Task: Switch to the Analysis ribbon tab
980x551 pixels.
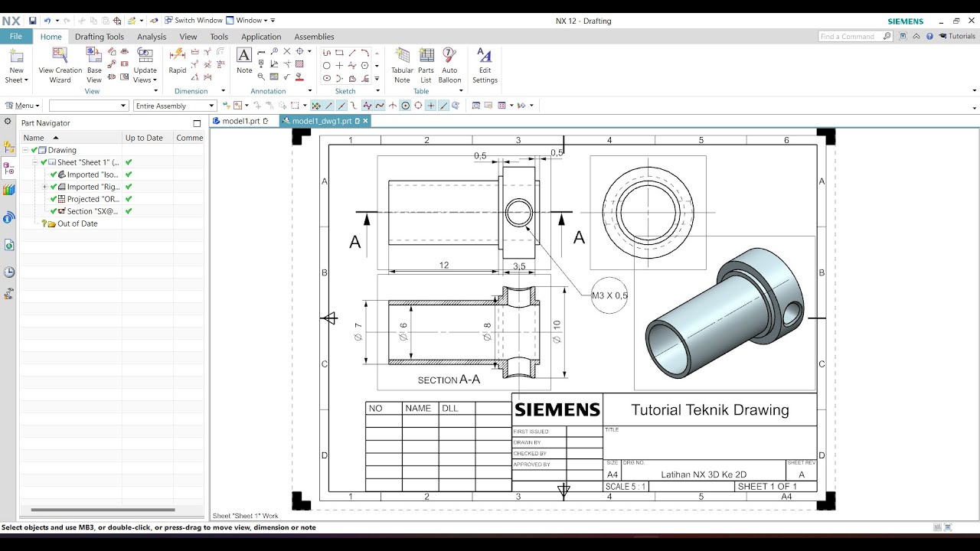Action: [152, 37]
